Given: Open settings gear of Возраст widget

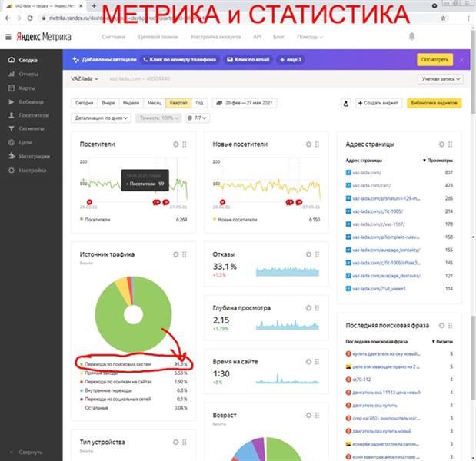Looking at the screenshot, I should (308, 416).
